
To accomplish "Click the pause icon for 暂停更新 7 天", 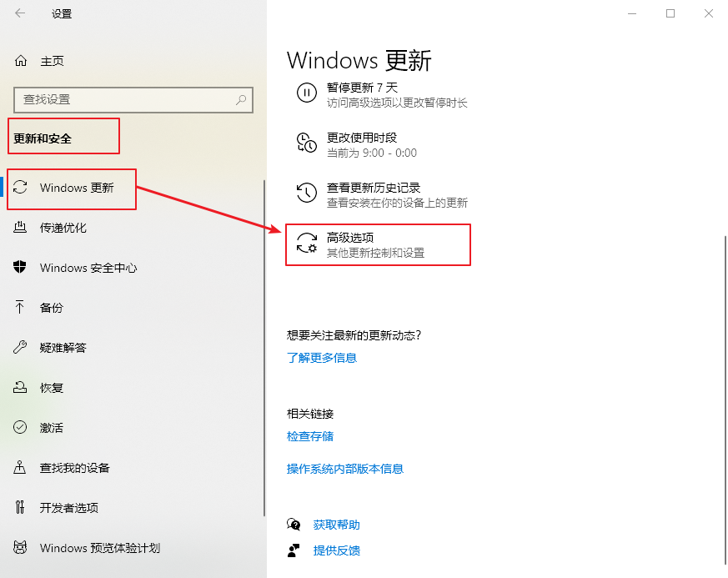I will pyautogui.click(x=306, y=93).
